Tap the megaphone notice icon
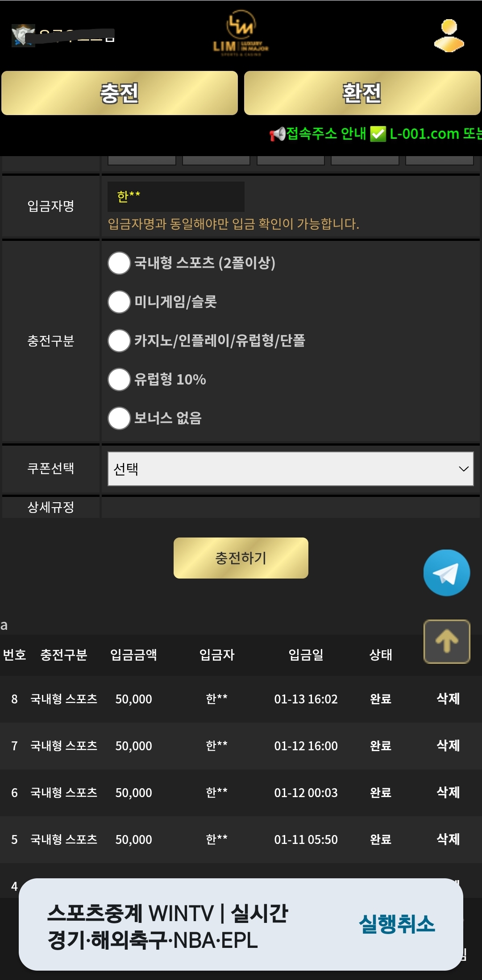The width and height of the screenshot is (482, 980). (277, 134)
